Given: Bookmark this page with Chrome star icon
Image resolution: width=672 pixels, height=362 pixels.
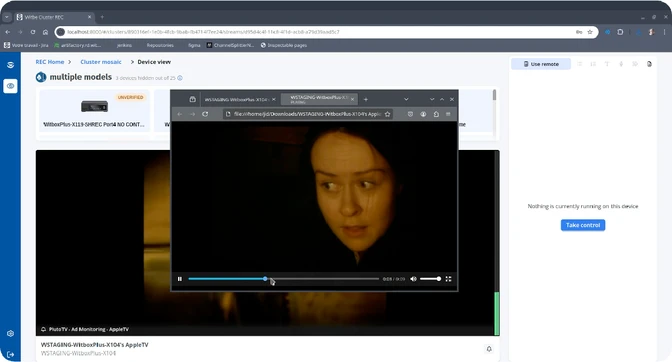Looking at the screenshot, I should tap(590, 32).
